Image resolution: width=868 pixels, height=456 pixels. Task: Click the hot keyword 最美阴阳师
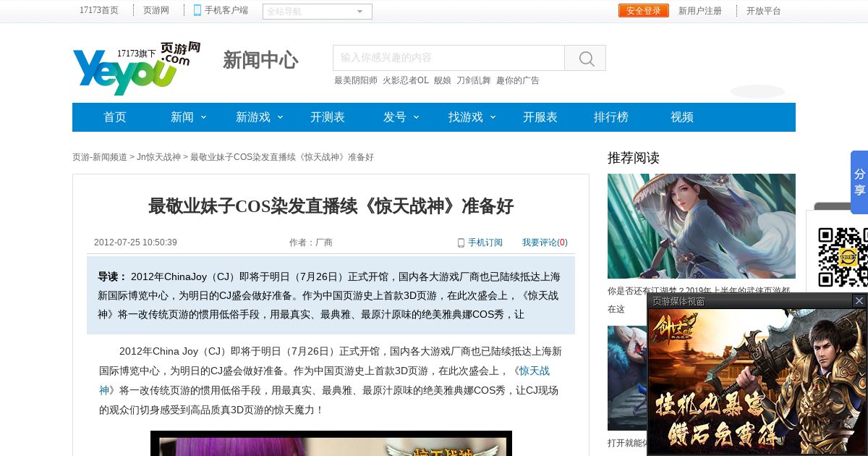[356, 80]
